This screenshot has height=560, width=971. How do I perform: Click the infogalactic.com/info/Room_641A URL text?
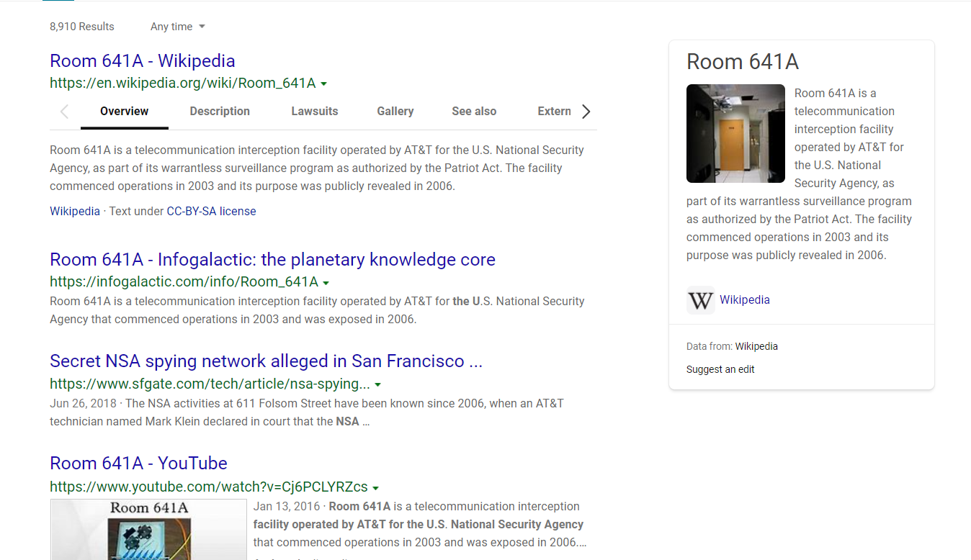184,281
